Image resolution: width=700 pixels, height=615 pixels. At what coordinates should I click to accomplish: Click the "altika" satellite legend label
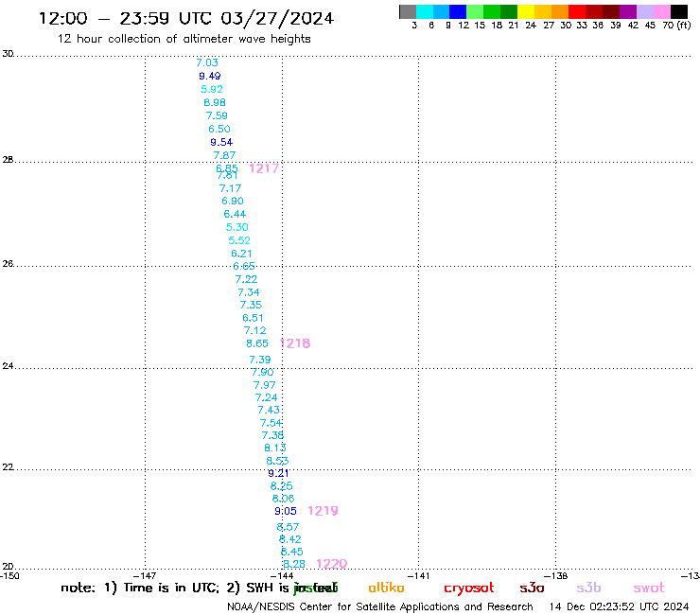(386, 588)
